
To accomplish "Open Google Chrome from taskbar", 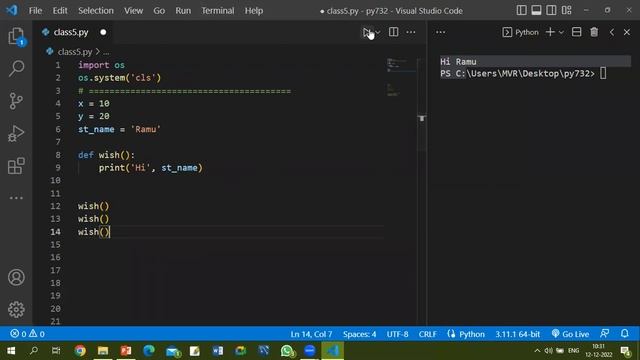I will pos(80,351).
